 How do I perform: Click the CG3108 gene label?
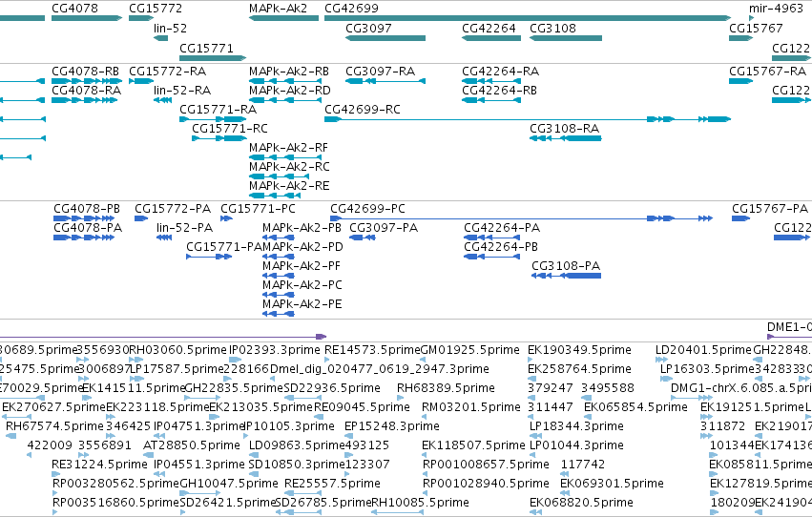(552, 28)
